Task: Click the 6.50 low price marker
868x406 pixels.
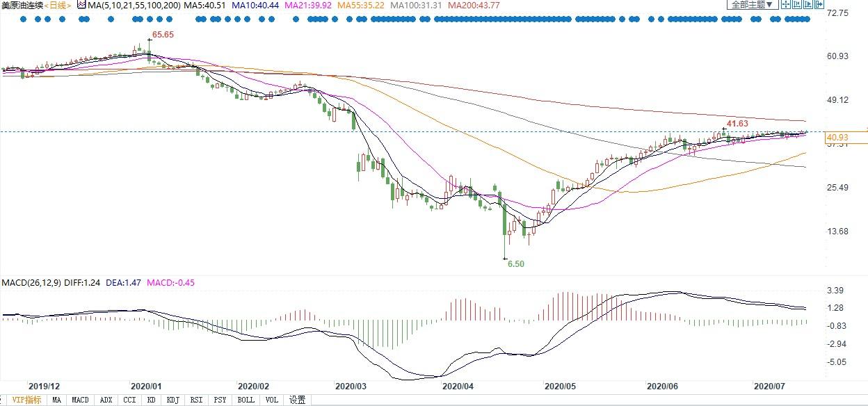Action: 515,264
